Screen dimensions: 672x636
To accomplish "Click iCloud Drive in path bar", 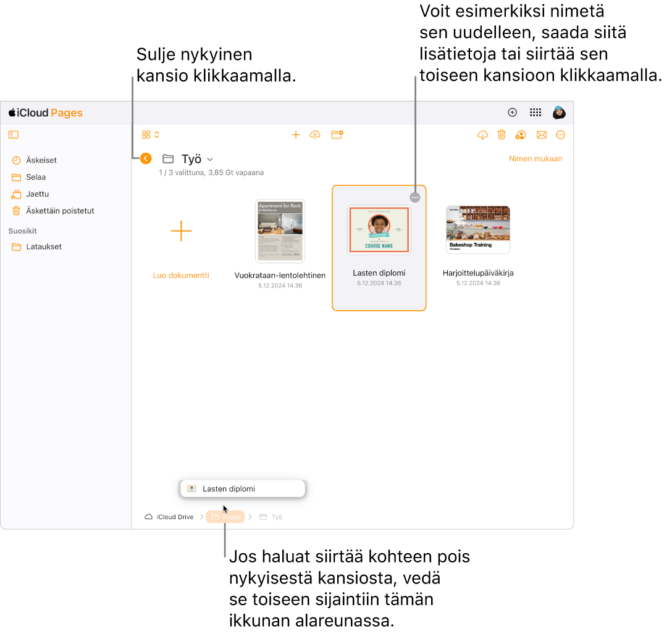I will pos(170,517).
